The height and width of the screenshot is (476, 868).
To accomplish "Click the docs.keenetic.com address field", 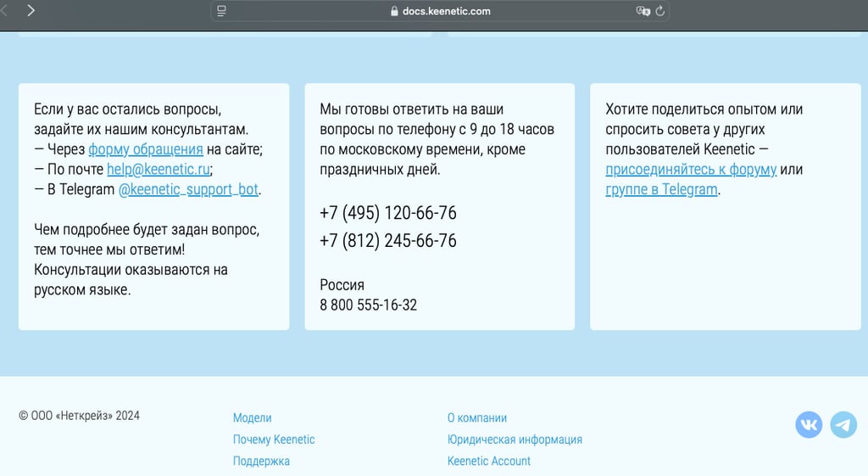I will click(x=440, y=11).
